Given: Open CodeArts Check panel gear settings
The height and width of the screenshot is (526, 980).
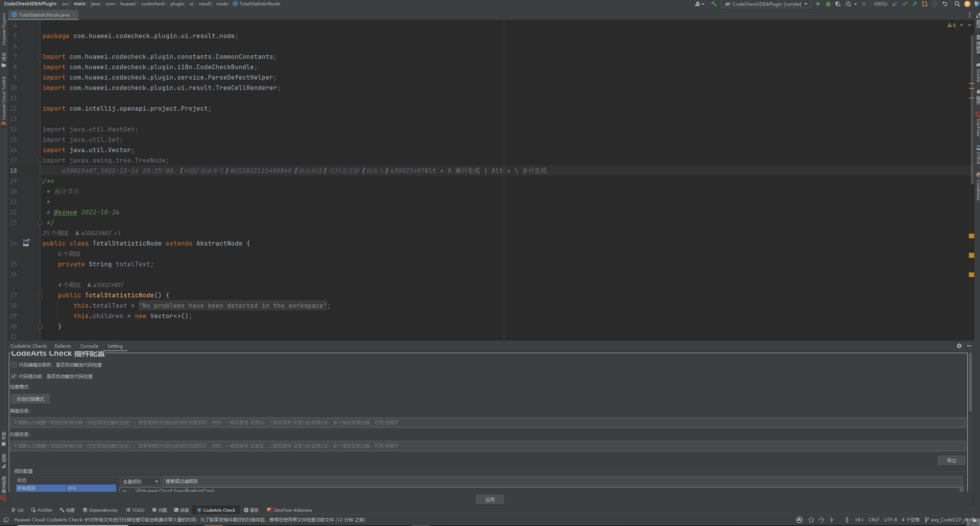Looking at the screenshot, I should point(959,346).
